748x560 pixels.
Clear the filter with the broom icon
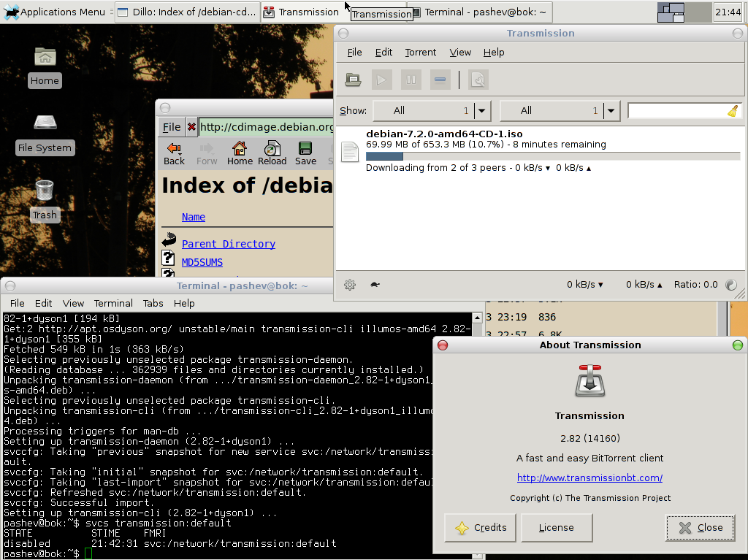[x=733, y=111]
